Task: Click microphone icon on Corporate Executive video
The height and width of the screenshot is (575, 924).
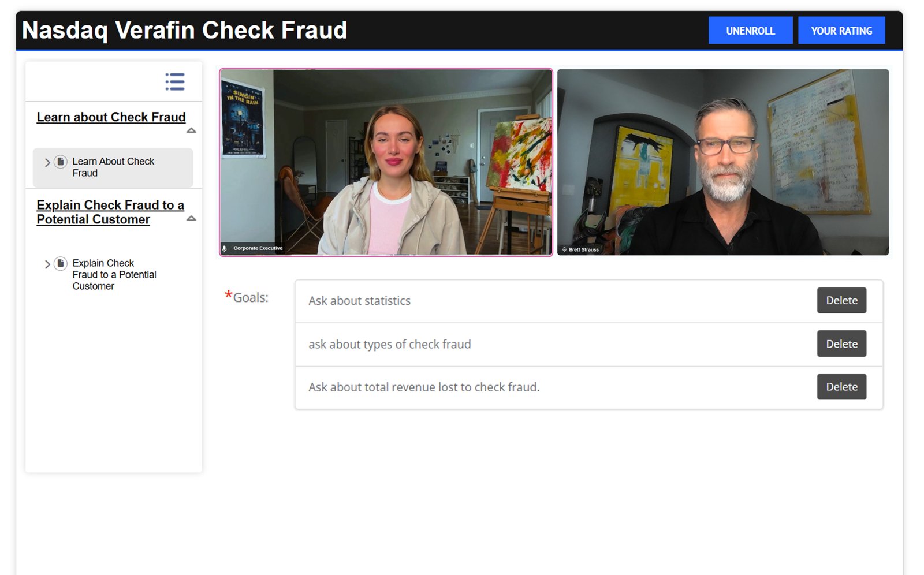Action: 225,248
